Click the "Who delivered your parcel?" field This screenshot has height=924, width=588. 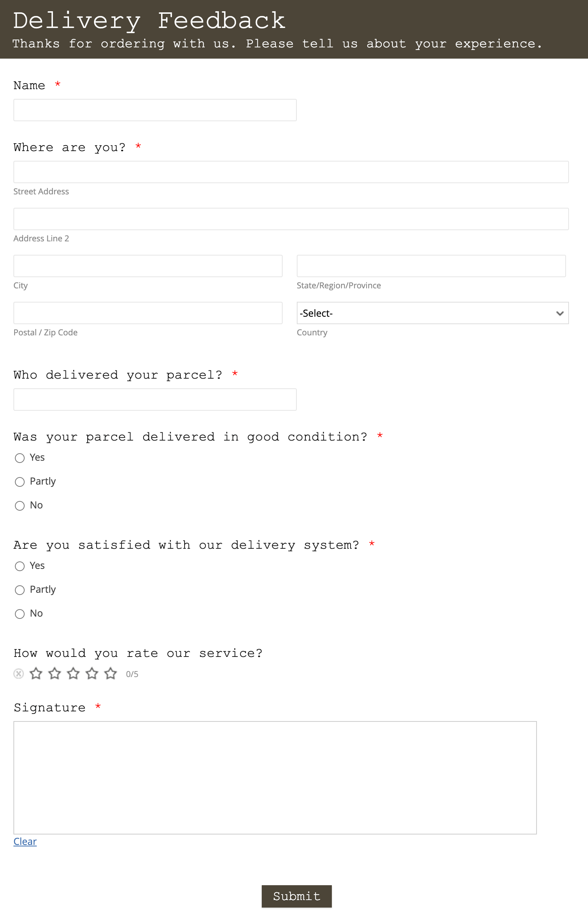point(155,400)
